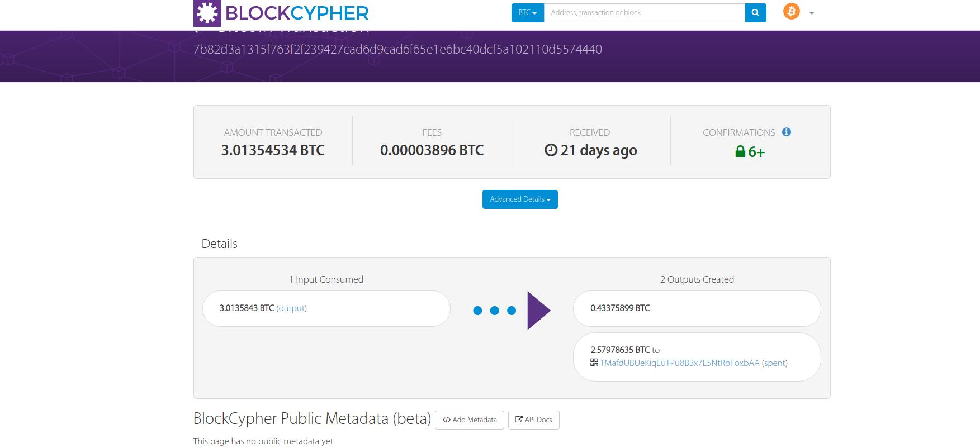Click the BLOCKCYPHER wordmark in the header
This screenshot has height=448, width=980.
pyautogui.click(x=297, y=13)
